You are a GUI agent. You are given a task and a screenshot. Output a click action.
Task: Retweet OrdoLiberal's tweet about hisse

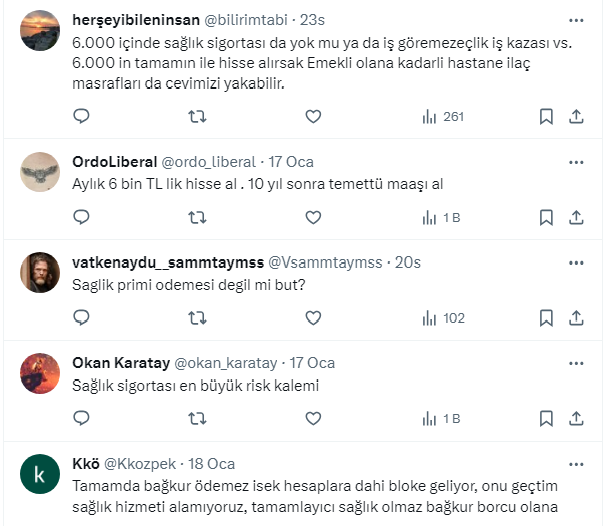point(198,217)
